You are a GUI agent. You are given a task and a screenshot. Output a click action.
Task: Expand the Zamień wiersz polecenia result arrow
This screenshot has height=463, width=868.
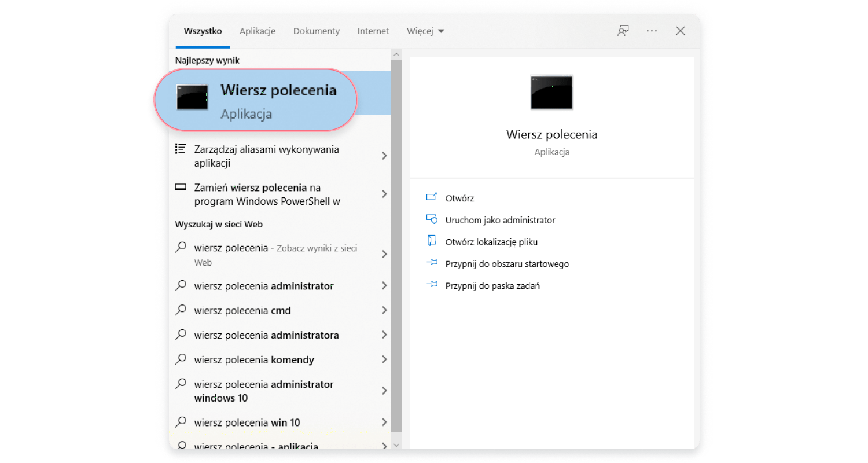(x=384, y=194)
